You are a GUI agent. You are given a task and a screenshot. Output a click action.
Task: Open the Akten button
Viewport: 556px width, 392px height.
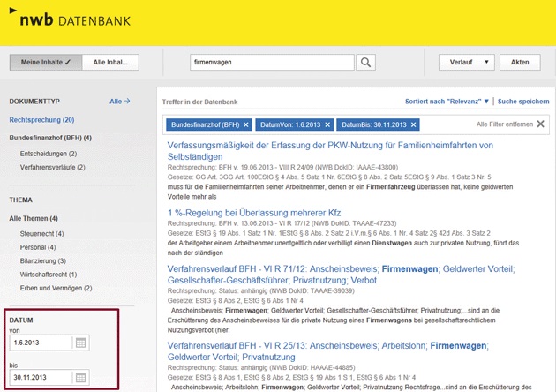click(x=520, y=63)
